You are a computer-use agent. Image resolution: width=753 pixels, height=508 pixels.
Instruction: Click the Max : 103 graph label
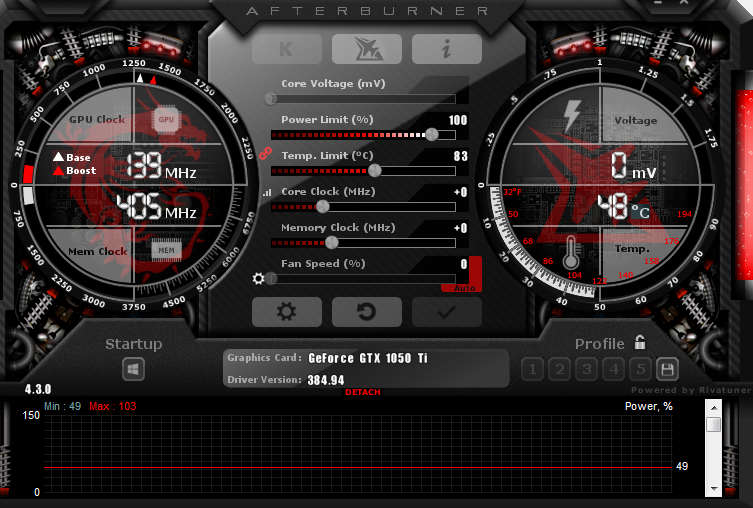coord(112,406)
